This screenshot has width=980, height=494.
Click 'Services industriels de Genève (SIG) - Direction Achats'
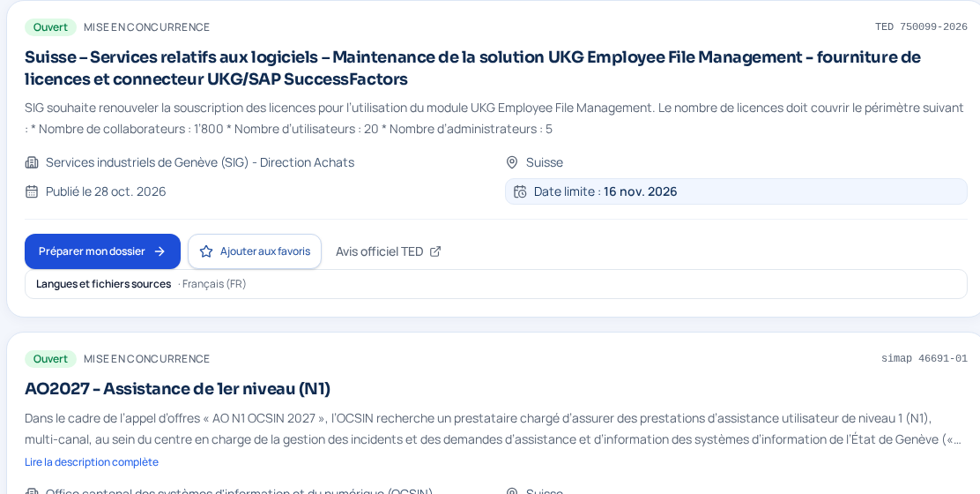(200, 162)
